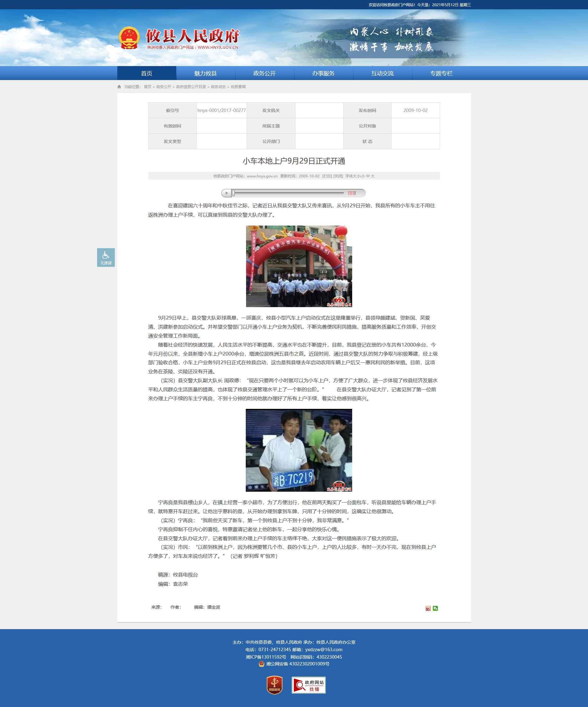Click the [关闭] close link
588x707 pixels.
tap(338, 176)
